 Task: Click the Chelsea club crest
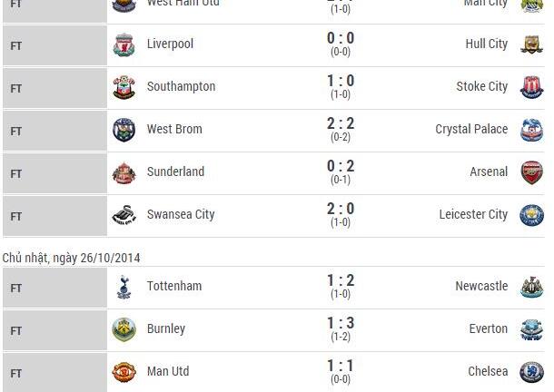[531, 372]
